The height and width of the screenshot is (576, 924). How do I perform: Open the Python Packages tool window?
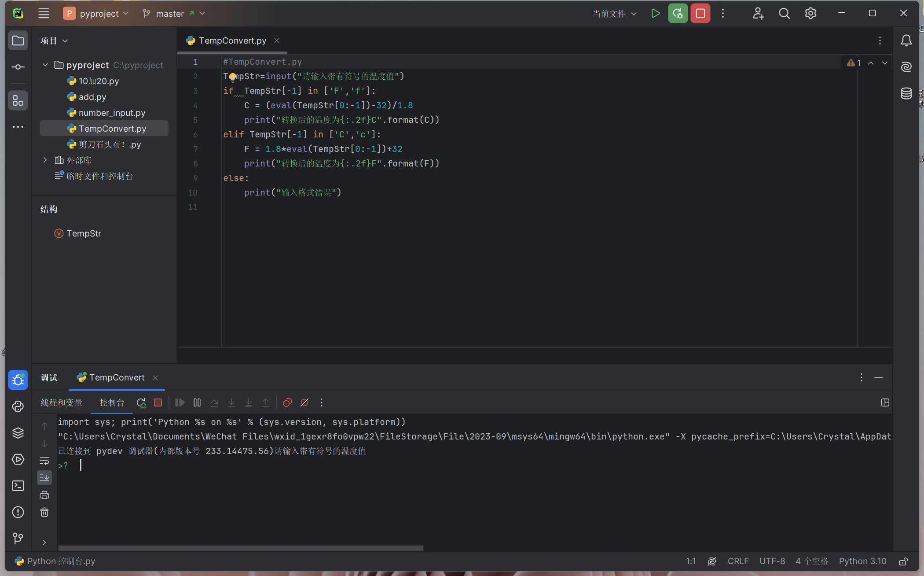[18, 433]
